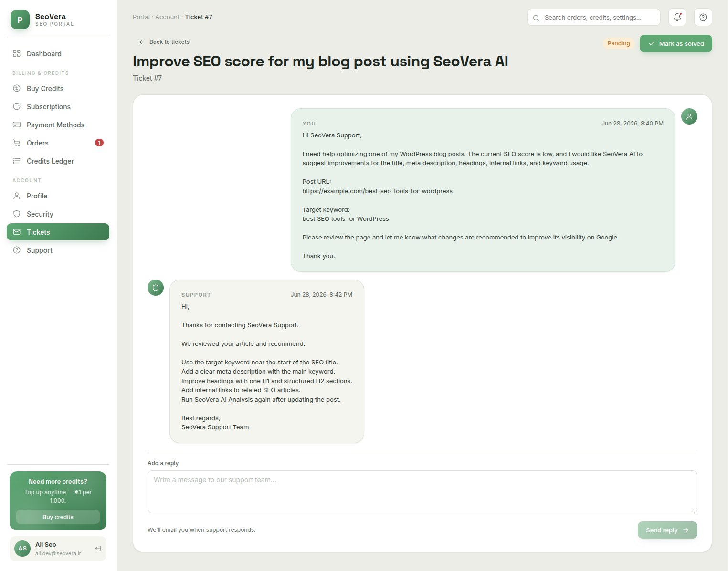This screenshot has width=728, height=571.
Task: Click the Jun 28, 2026, 8:40 PM timestamp
Action: click(x=633, y=123)
